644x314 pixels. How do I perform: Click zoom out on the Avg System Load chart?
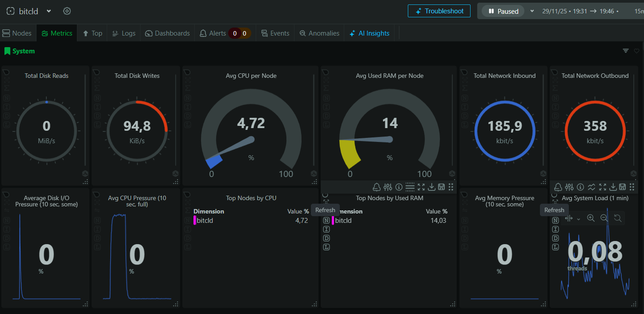pos(604,218)
